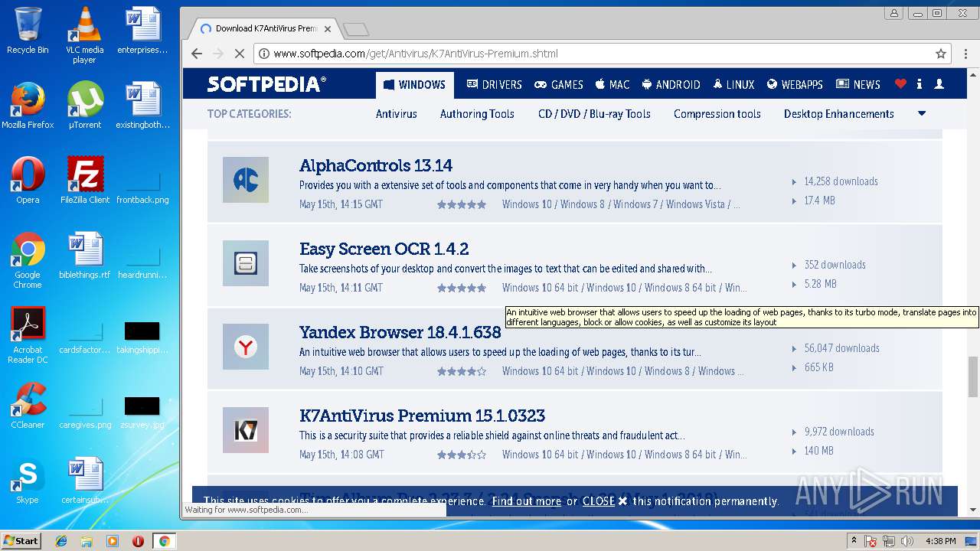Image resolution: width=980 pixels, height=551 pixels.
Task: Show hidden system tray icons
Action: point(854,541)
